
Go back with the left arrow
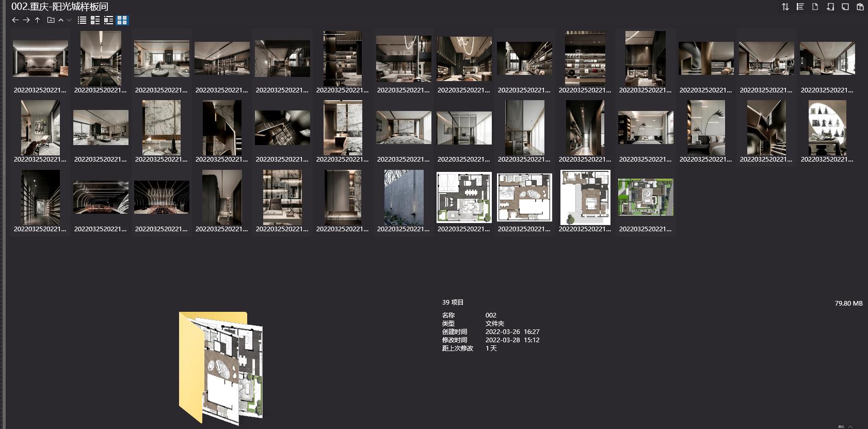click(15, 20)
